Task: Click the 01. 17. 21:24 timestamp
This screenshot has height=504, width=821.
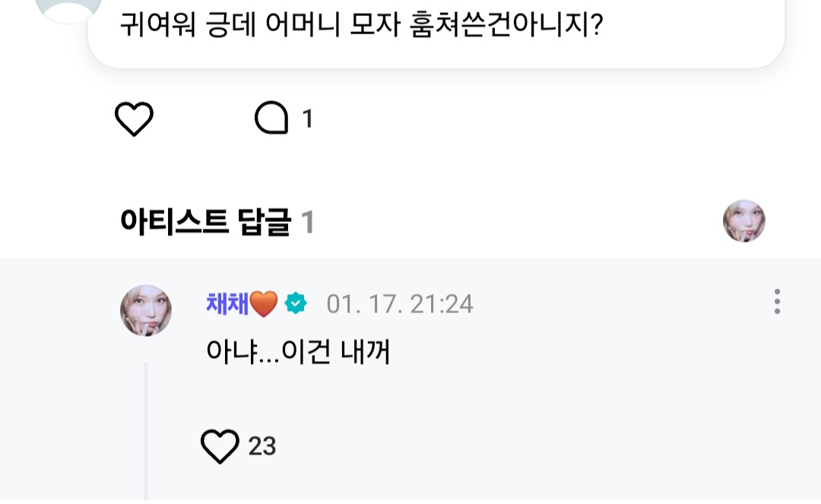Action: click(400, 304)
